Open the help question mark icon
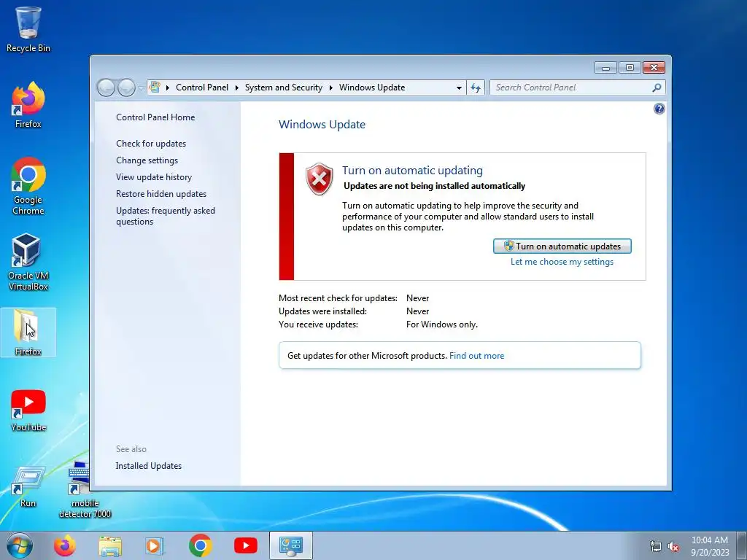The height and width of the screenshot is (560, 747). 659,109
